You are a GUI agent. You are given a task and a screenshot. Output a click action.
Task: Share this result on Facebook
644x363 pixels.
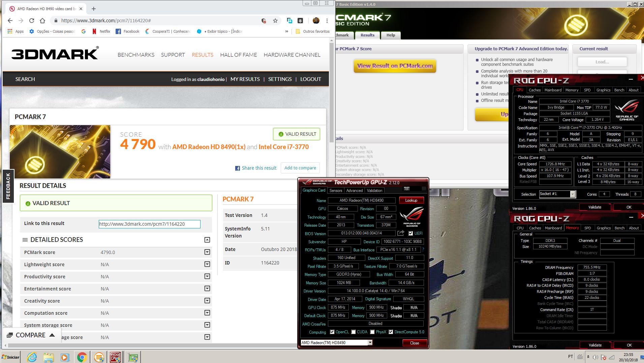point(255,168)
